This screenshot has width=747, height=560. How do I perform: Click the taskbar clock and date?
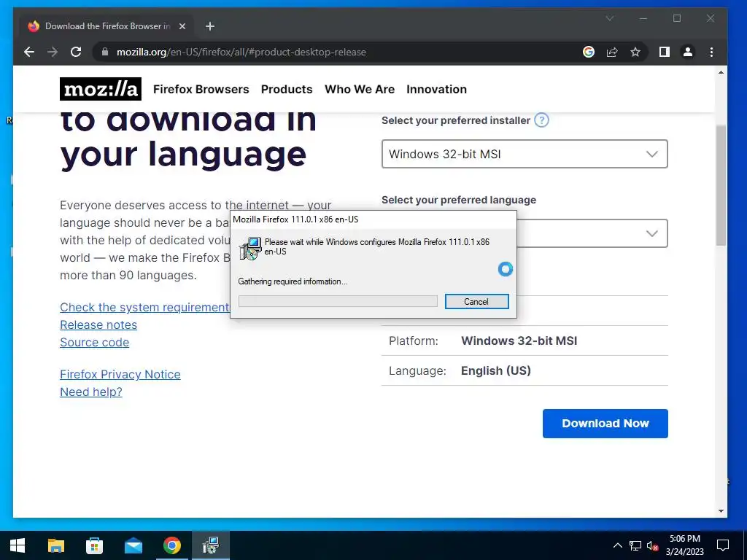pyautogui.click(x=684, y=545)
